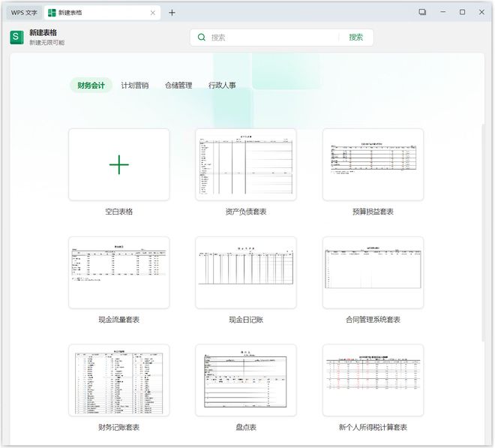Pick the 现金日记账 template thumbnail

(246, 272)
